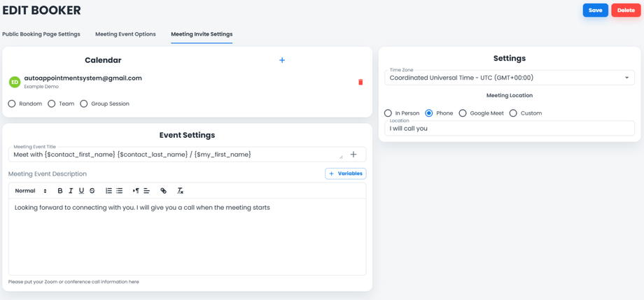The image size is (644, 300).
Task: Switch to Public Booking Page Settings tab
Action: tap(41, 34)
